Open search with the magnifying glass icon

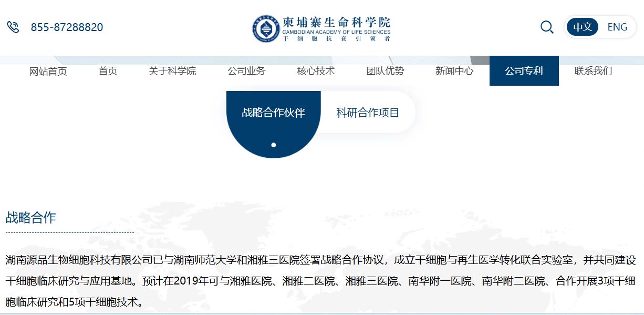tap(547, 27)
